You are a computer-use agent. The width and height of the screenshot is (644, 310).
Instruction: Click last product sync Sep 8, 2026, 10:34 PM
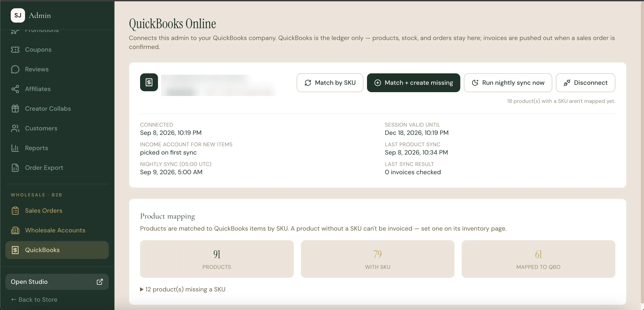(x=416, y=152)
